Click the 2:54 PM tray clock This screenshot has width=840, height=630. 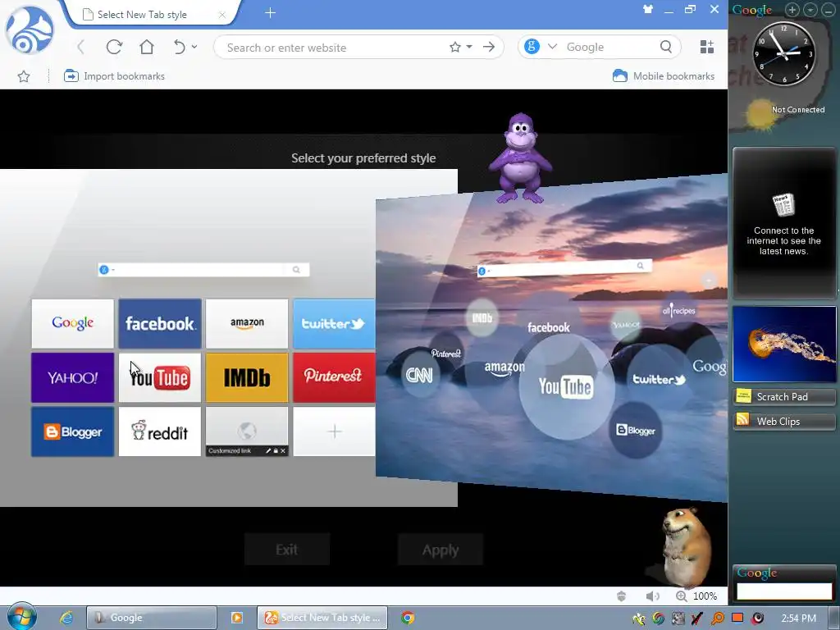(798, 619)
